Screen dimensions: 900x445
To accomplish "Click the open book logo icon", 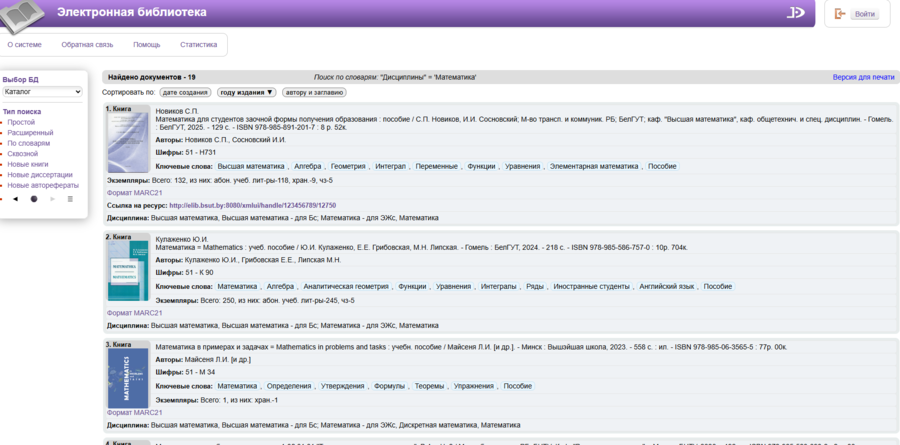I will [x=21, y=16].
